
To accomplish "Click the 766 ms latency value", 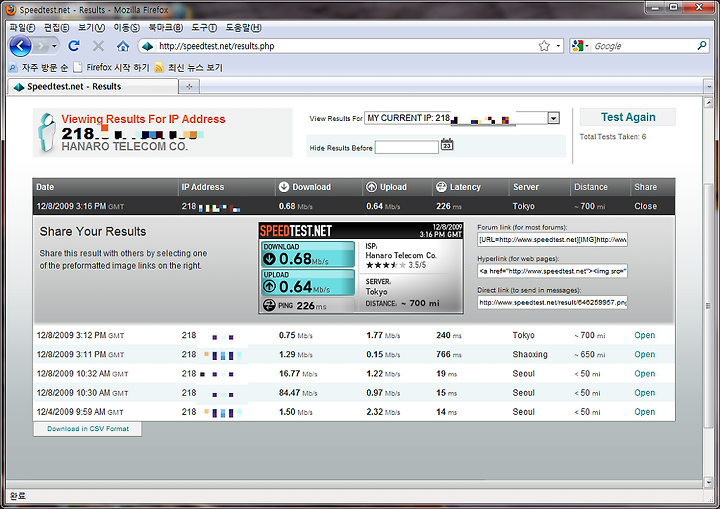I will [x=449, y=355].
